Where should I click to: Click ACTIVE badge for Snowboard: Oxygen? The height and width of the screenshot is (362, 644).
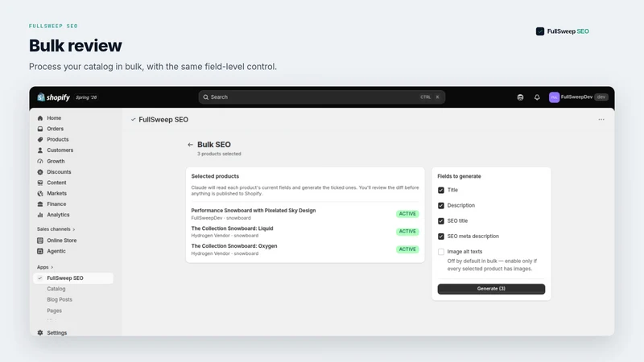tap(407, 249)
